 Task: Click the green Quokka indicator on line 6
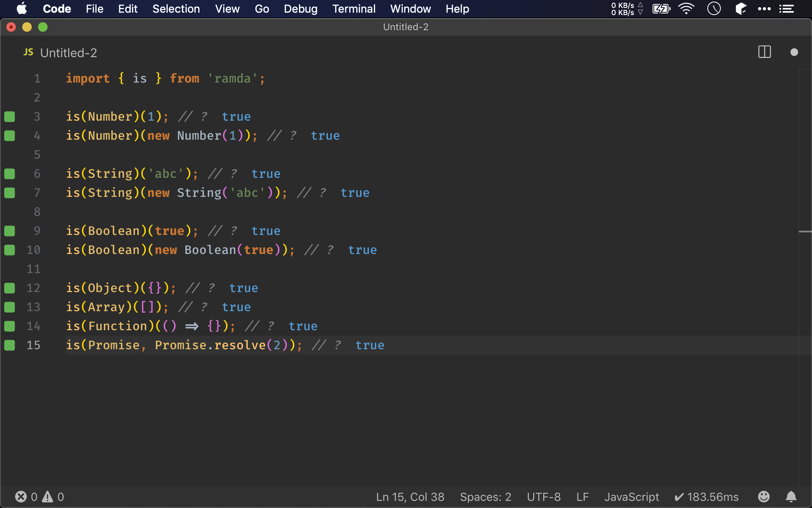[10, 174]
